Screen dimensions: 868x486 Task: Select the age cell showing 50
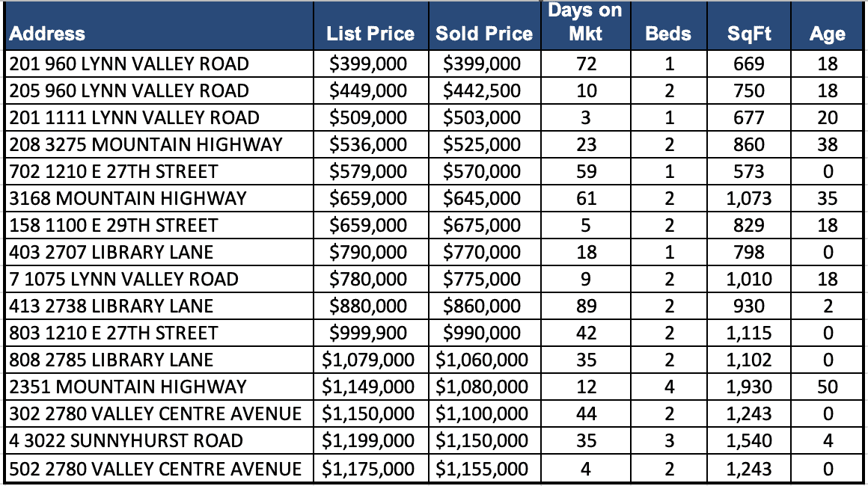[828, 387]
